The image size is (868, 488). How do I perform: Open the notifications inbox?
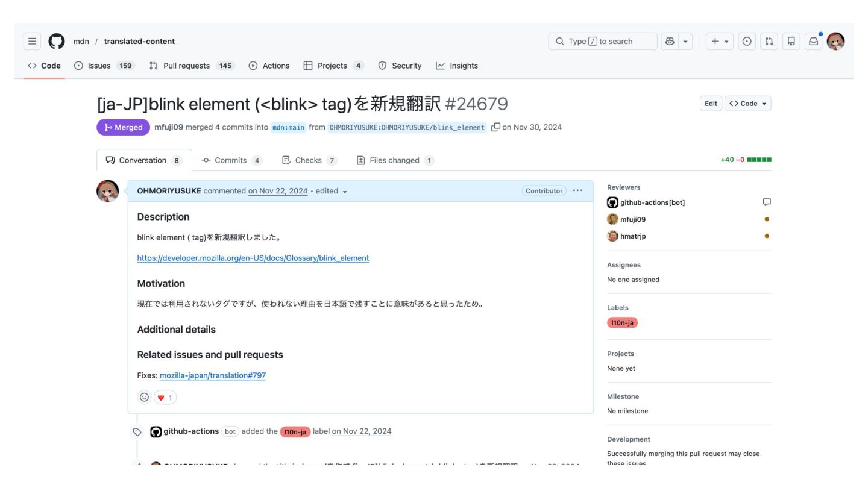(x=814, y=41)
